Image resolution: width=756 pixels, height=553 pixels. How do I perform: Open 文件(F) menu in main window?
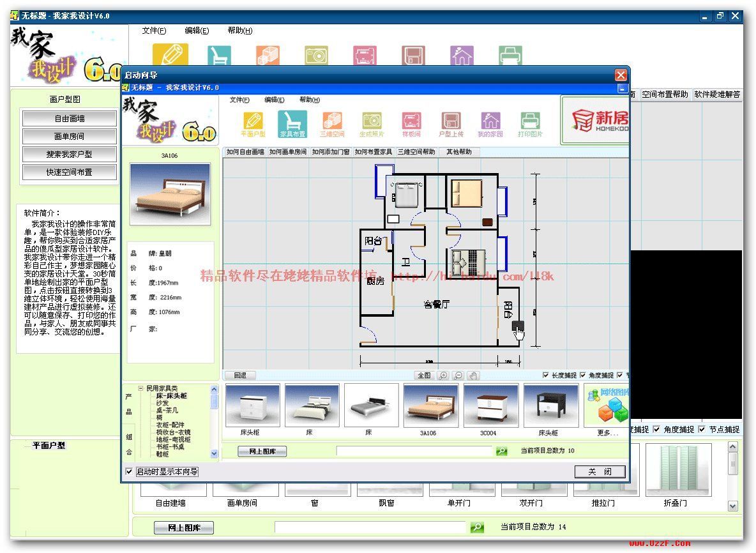[x=154, y=31]
